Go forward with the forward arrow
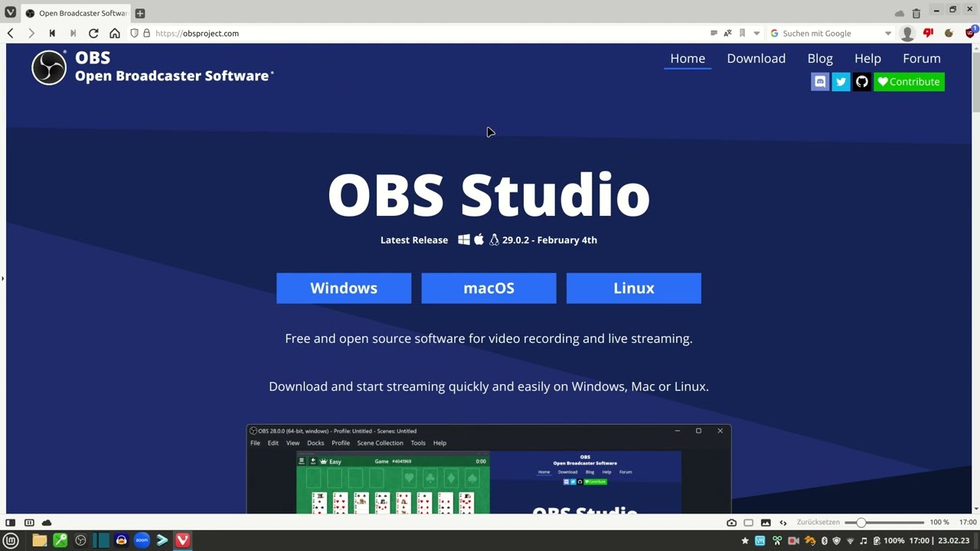Screen dimensions: 980x551 (x=31, y=33)
